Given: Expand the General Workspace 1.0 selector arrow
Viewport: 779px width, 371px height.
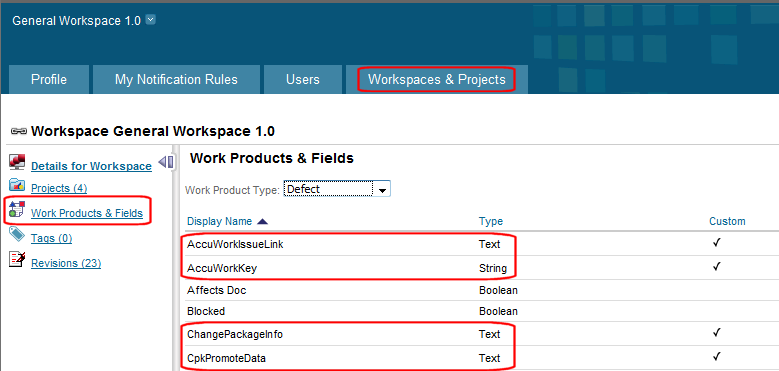Looking at the screenshot, I should 151,20.
